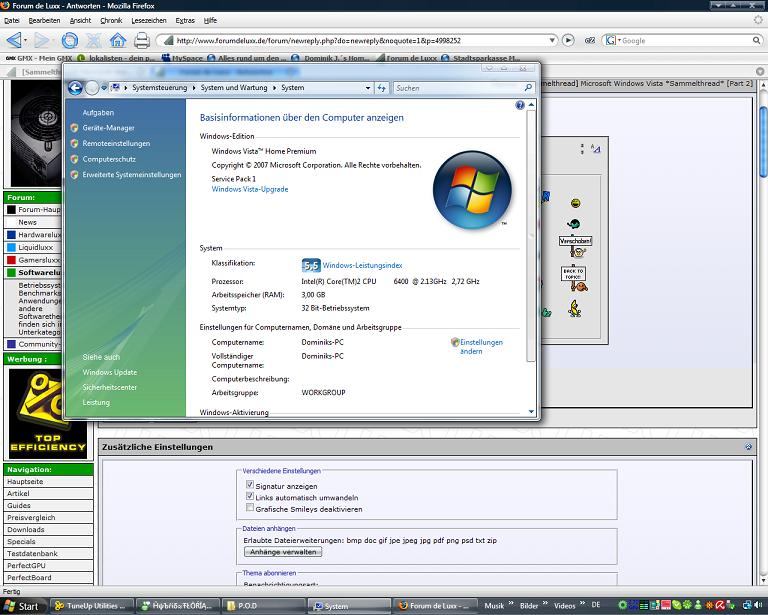The width and height of the screenshot is (768, 615).
Task: Expand the Bilder toolbar chevron
Action: (545, 603)
